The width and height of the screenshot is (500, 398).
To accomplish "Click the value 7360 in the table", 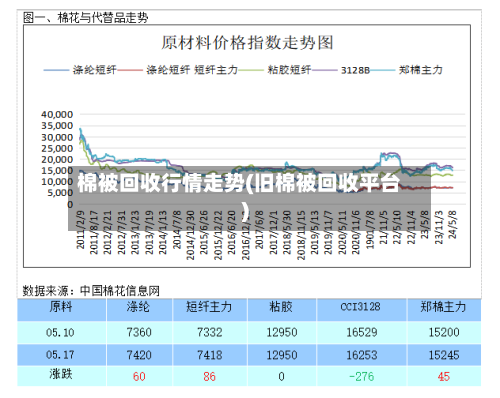I will click(x=139, y=332).
